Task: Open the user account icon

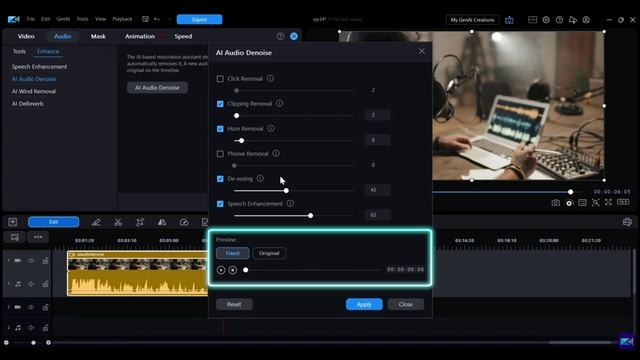Action: click(x=586, y=20)
